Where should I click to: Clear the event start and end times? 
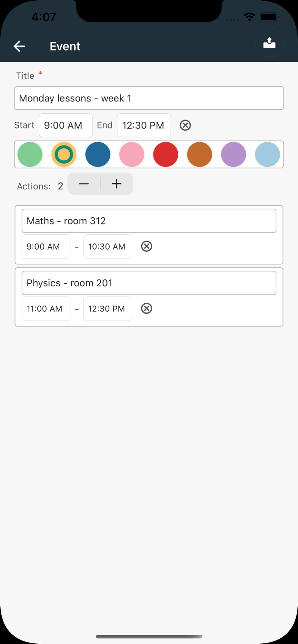pos(185,125)
